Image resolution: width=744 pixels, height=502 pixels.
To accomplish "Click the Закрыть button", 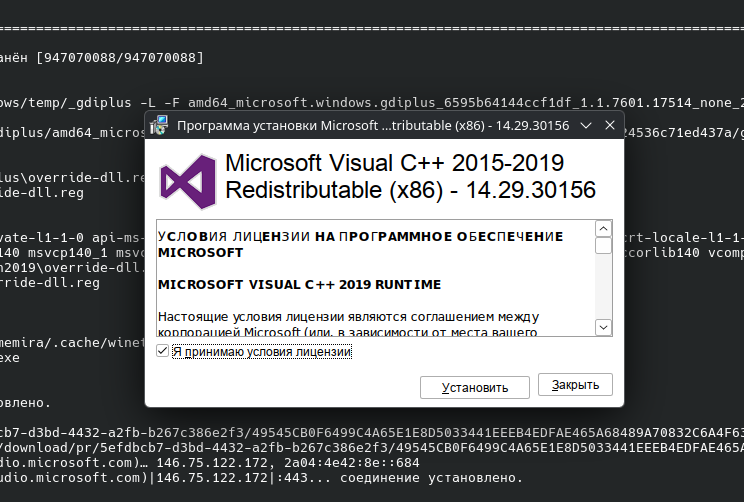I will coord(575,385).
